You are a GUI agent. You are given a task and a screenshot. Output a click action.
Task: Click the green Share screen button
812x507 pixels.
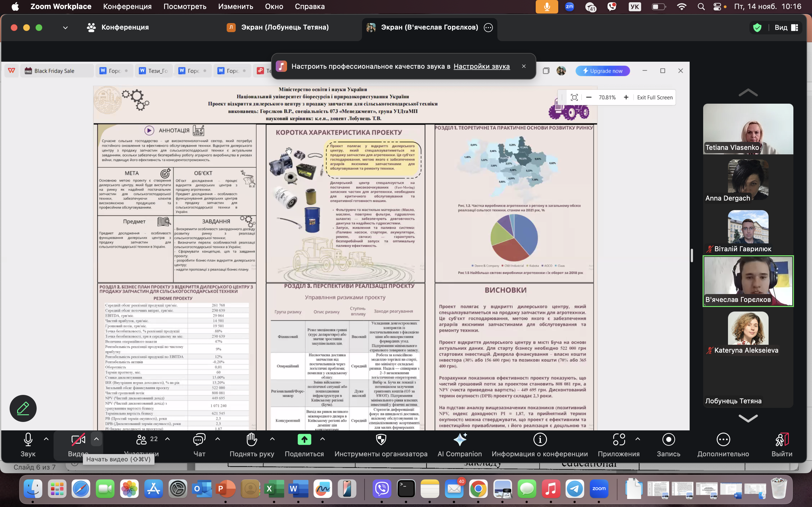304,440
